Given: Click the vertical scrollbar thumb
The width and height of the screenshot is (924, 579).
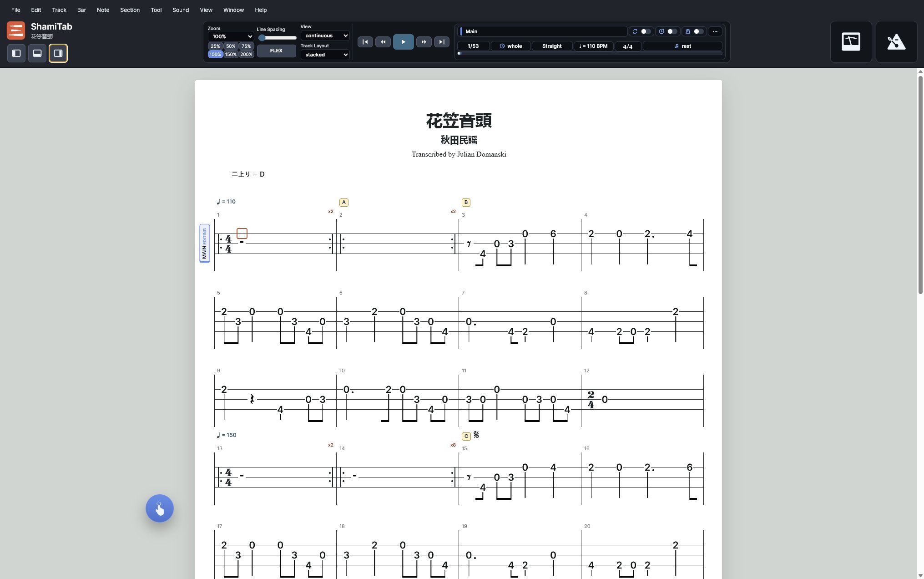Looking at the screenshot, I should (920, 184).
